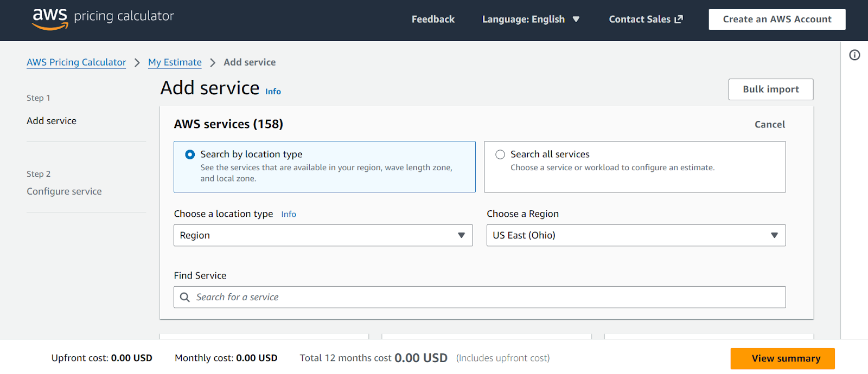
Task: Select Search by location type radio
Action: click(190, 154)
